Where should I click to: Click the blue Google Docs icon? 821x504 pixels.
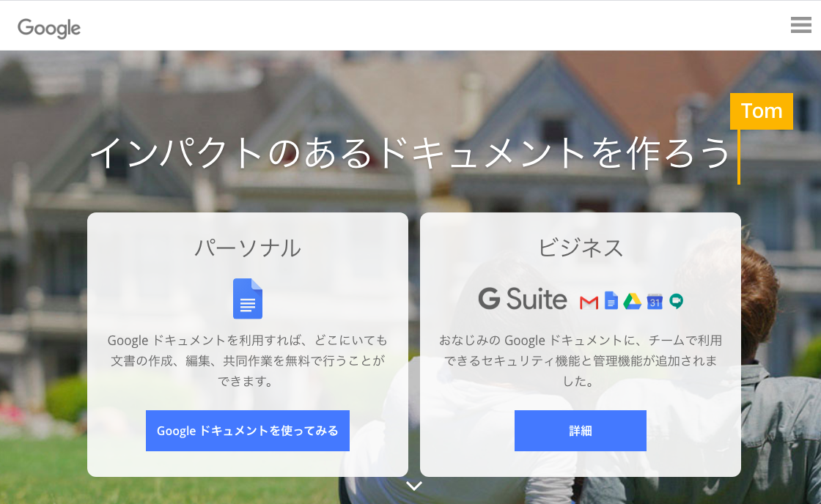click(248, 298)
